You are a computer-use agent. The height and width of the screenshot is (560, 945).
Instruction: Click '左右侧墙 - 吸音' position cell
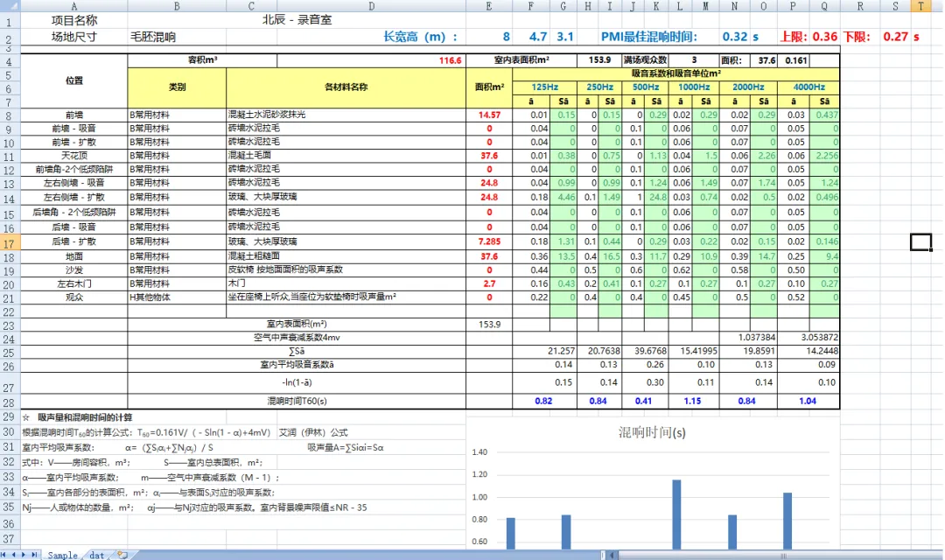74,183
